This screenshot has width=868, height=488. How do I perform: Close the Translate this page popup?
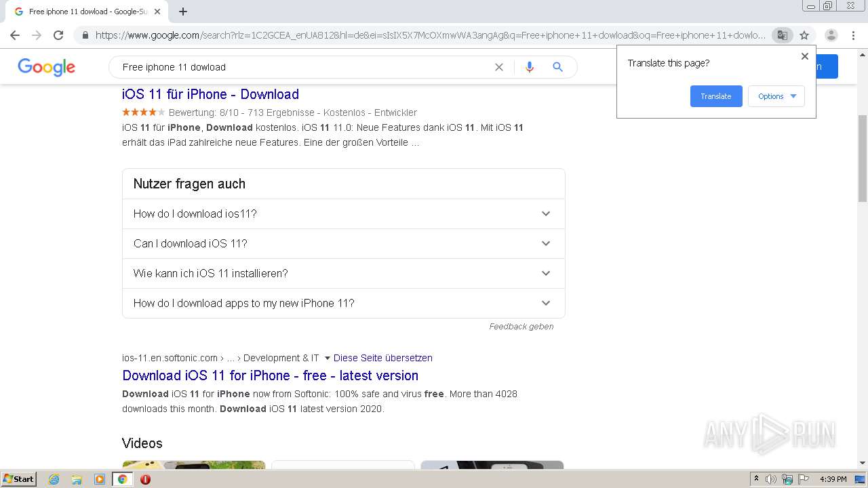coord(805,56)
